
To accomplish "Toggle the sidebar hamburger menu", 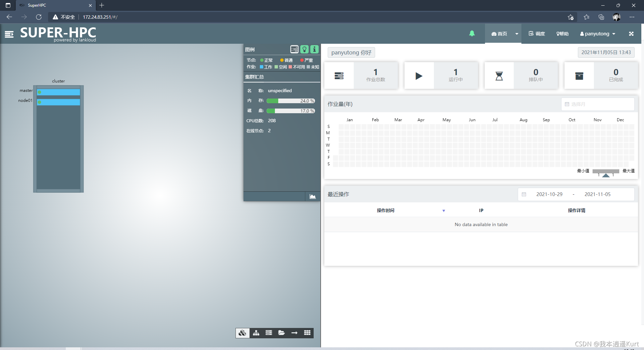I will [x=9, y=34].
